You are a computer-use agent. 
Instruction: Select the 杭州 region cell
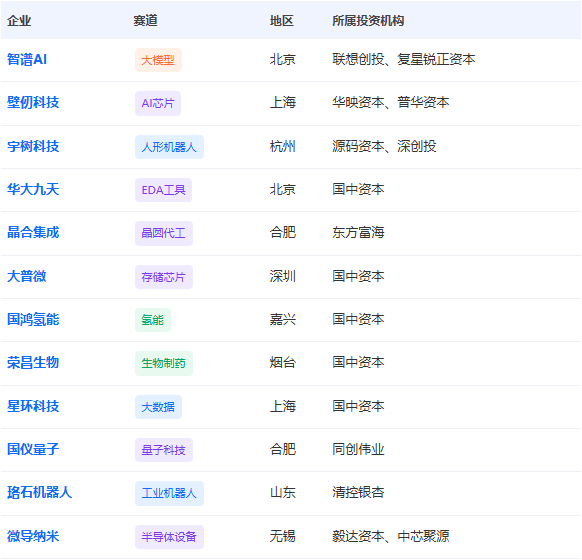[x=283, y=146]
